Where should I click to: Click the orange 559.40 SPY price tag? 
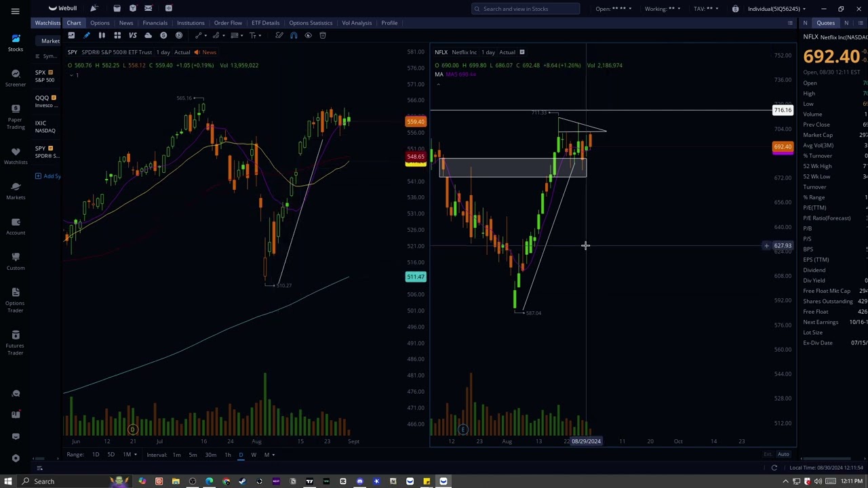[x=415, y=122]
